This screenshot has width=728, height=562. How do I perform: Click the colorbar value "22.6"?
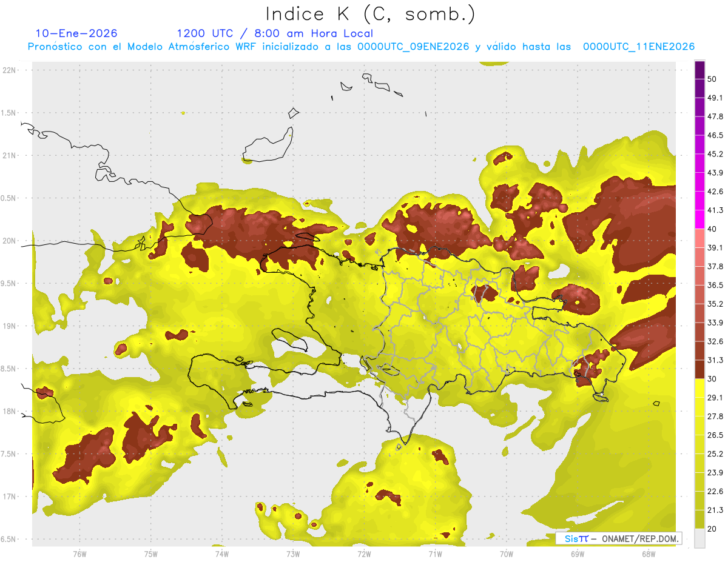pos(715,492)
